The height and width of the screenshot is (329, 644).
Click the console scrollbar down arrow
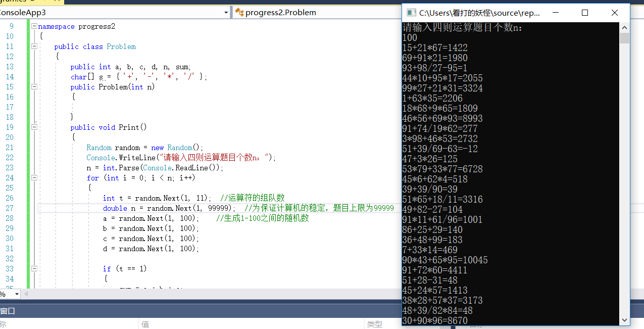[x=624, y=320]
